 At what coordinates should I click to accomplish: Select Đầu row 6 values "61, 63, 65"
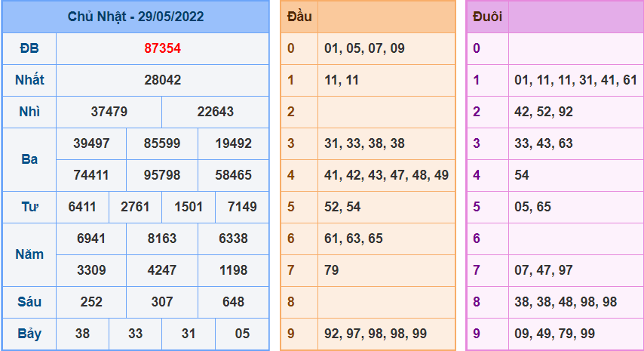tap(353, 239)
